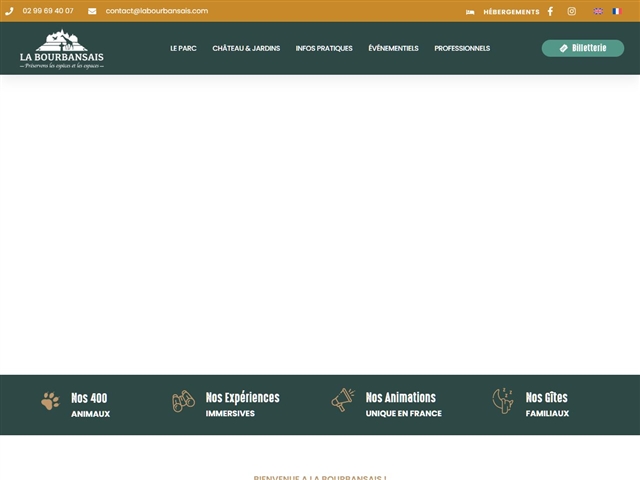Open the Facebook page icon
Screen dimensions: 640x480
[550, 12]
